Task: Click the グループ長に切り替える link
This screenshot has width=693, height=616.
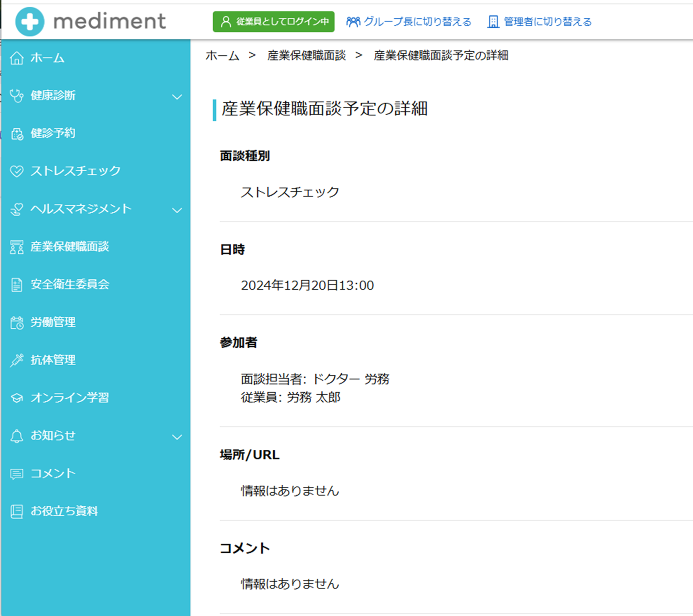Action: click(x=408, y=22)
